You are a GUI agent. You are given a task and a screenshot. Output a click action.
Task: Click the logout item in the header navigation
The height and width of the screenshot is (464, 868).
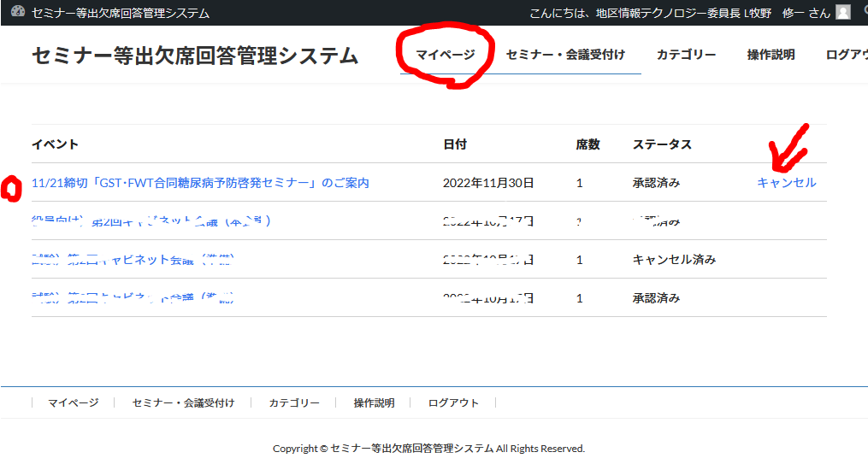846,55
